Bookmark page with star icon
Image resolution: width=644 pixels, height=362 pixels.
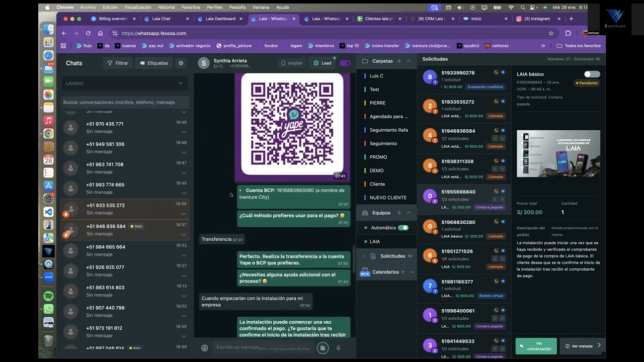tap(551, 33)
